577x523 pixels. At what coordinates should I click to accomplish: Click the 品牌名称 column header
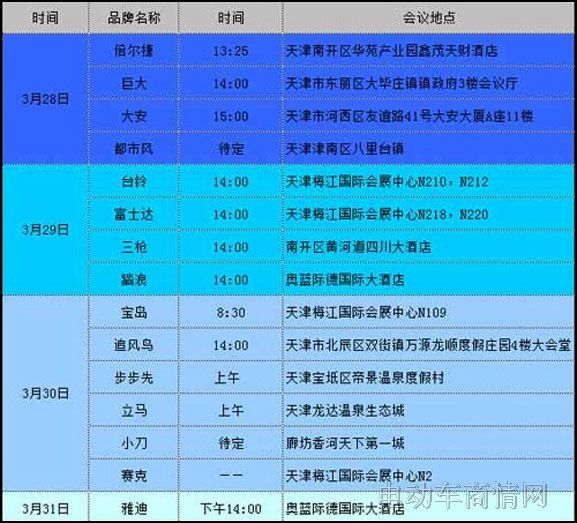click(x=134, y=18)
